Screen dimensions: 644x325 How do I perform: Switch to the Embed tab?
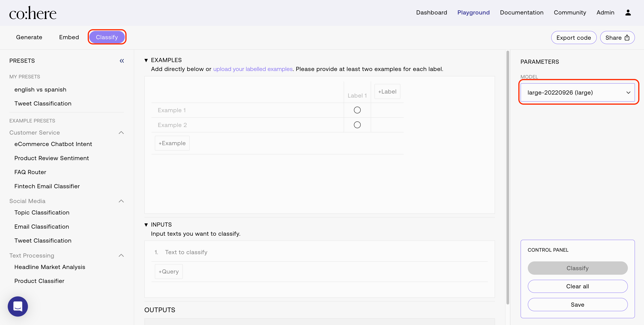pyautogui.click(x=69, y=37)
